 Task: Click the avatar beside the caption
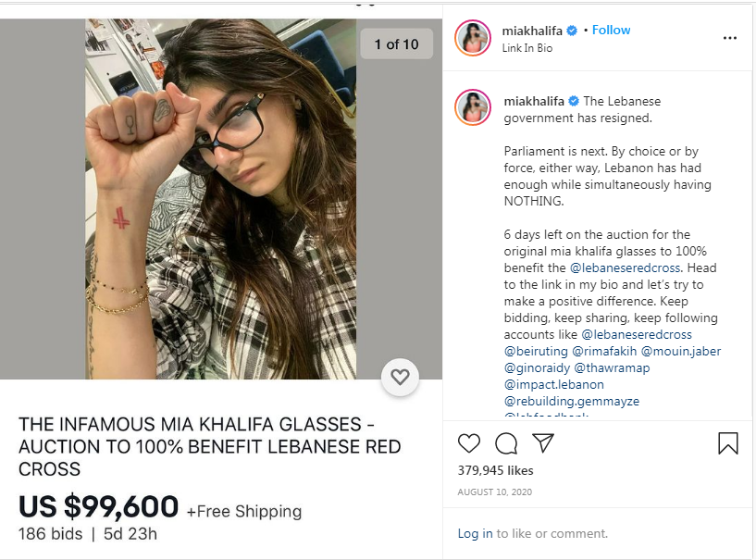tap(473, 107)
